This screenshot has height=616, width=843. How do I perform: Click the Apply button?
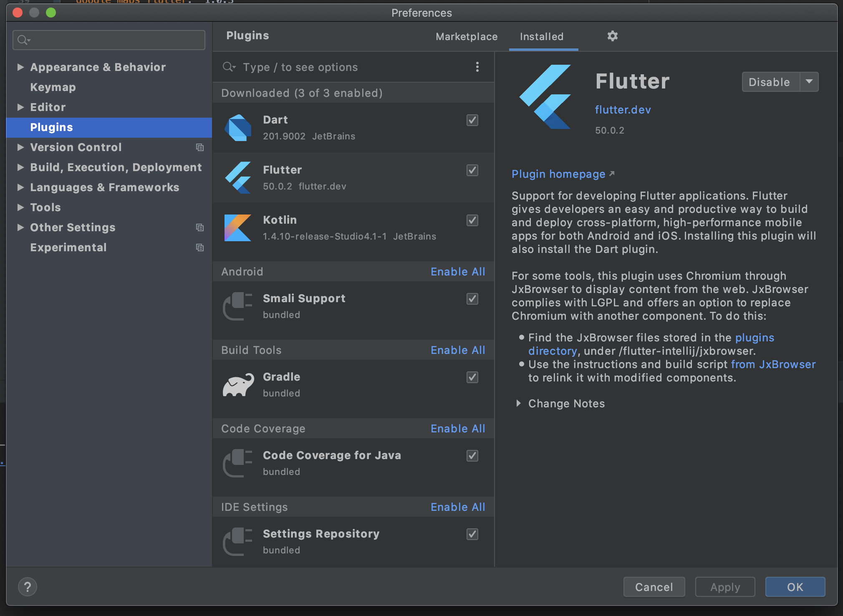click(725, 586)
